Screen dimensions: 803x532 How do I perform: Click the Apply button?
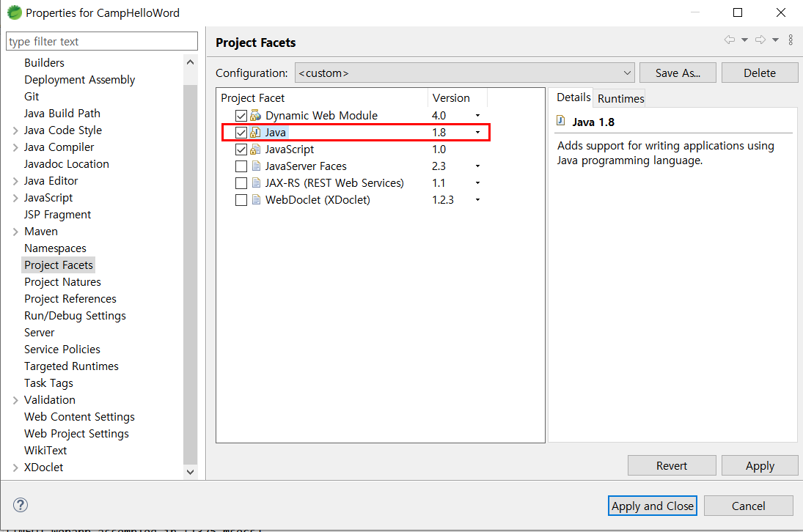[x=760, y=465]
